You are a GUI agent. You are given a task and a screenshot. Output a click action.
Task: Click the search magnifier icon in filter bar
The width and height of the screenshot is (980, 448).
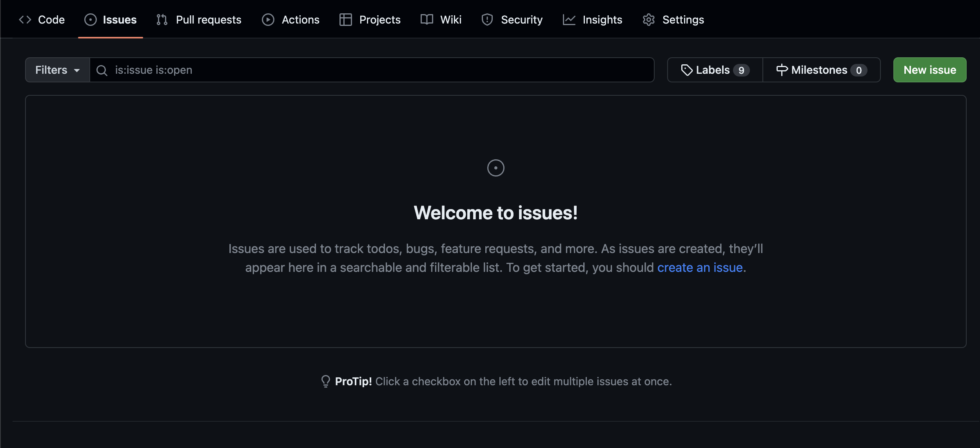[102, 70]
